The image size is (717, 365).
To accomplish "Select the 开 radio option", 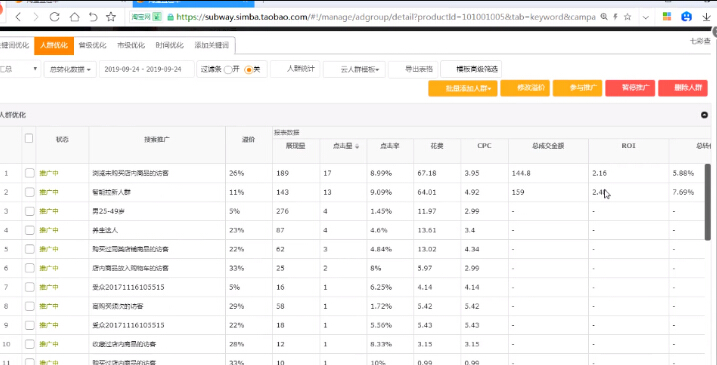I will 228,70.
